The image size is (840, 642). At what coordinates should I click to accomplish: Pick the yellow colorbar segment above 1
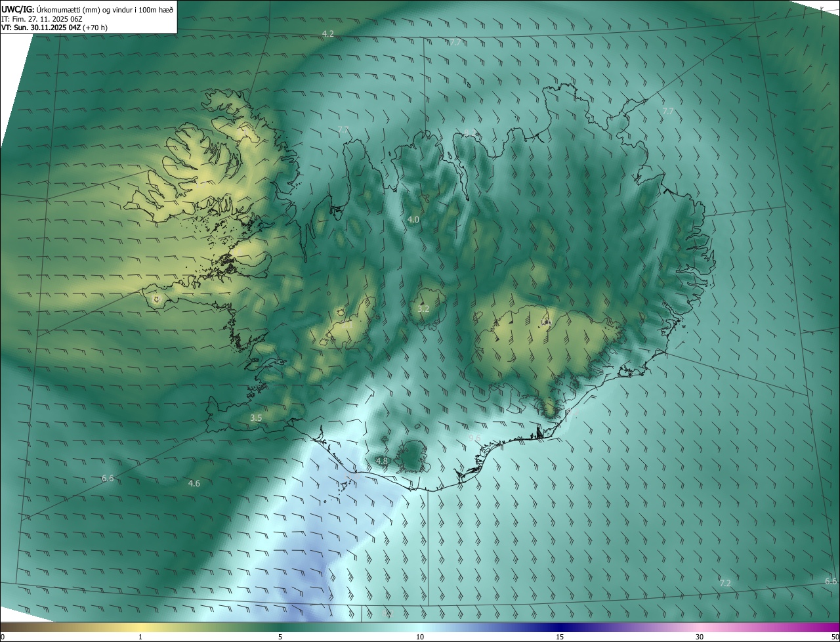point(140,627)
